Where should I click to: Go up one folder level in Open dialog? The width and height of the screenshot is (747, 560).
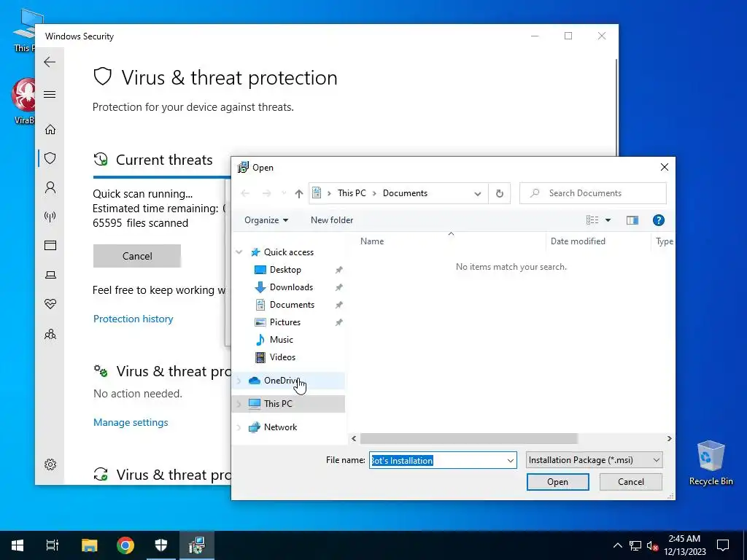pos(298,193)
